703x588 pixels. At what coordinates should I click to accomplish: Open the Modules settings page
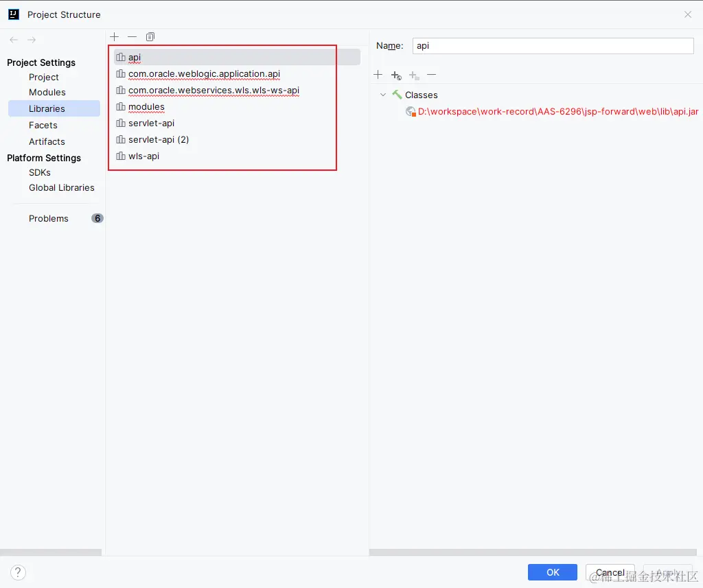[x=47, y=93]
